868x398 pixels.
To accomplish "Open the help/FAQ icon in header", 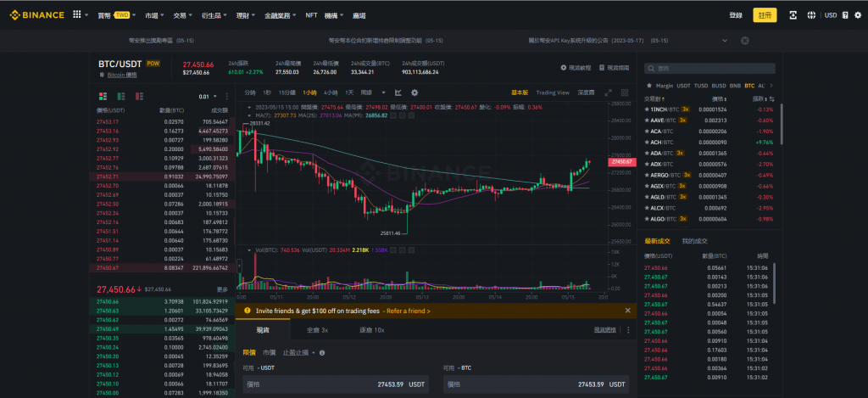I will 845,15.
